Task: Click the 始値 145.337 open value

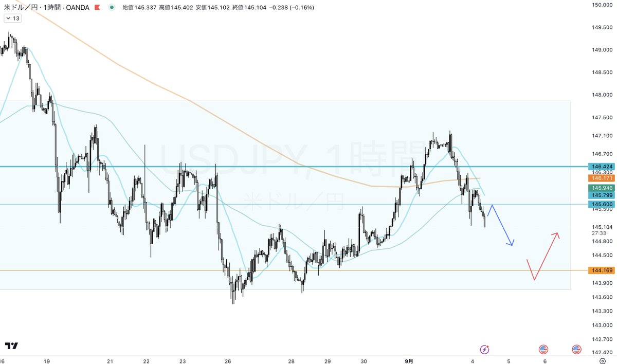Action: [139, 8]
